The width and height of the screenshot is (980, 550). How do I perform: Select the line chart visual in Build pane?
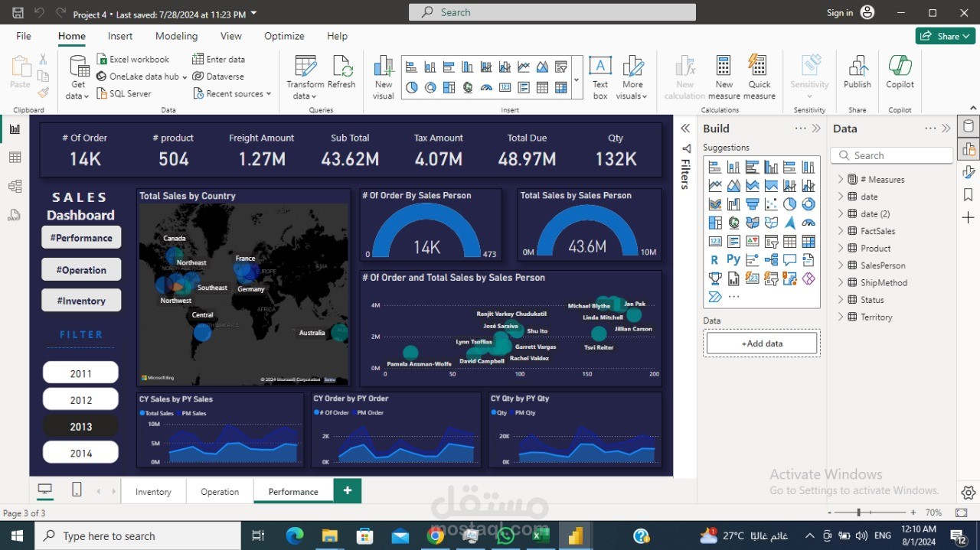[x=715, y=185]
